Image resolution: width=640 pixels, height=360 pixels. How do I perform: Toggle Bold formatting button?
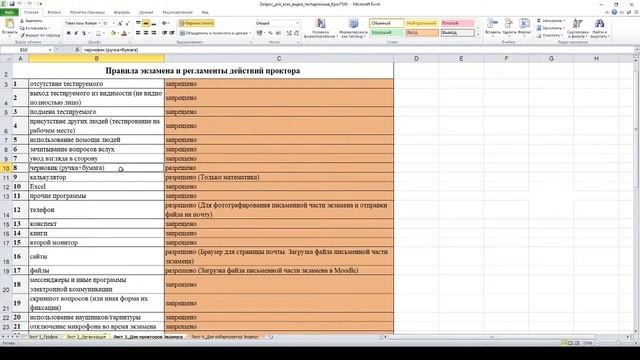[x=69, y=33]
